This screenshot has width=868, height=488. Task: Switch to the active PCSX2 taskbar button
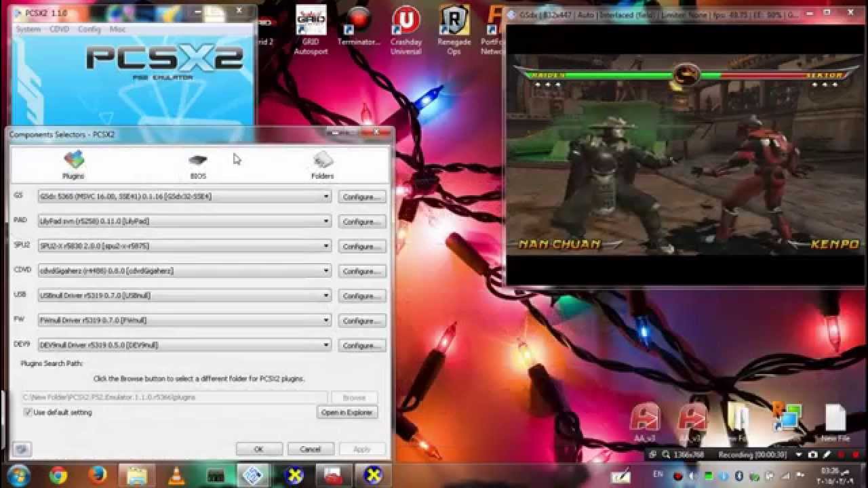coord(253,476)
